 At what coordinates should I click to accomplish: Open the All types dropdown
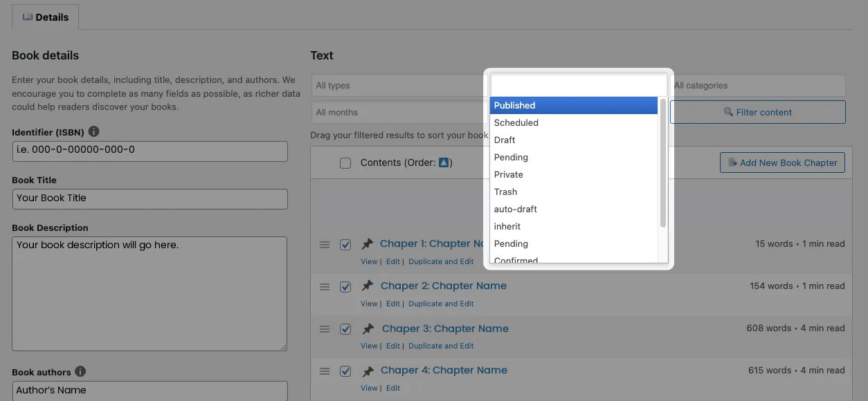click(x=398, y=86)
